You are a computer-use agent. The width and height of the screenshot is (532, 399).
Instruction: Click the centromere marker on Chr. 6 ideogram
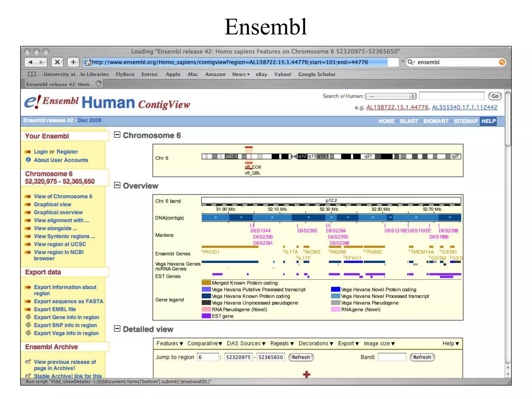[x=294, y=156]
